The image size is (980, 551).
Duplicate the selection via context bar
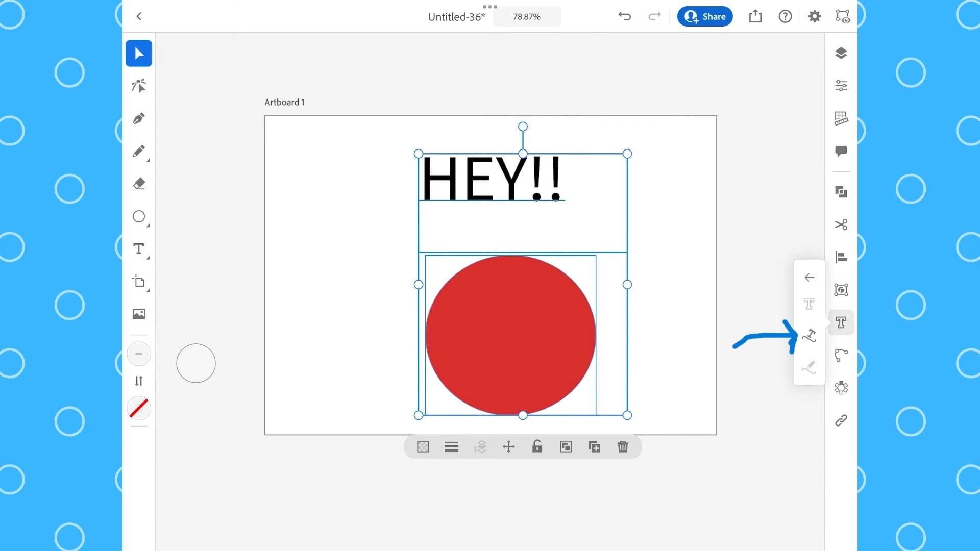pyautogui.click(x=595, y=447)
